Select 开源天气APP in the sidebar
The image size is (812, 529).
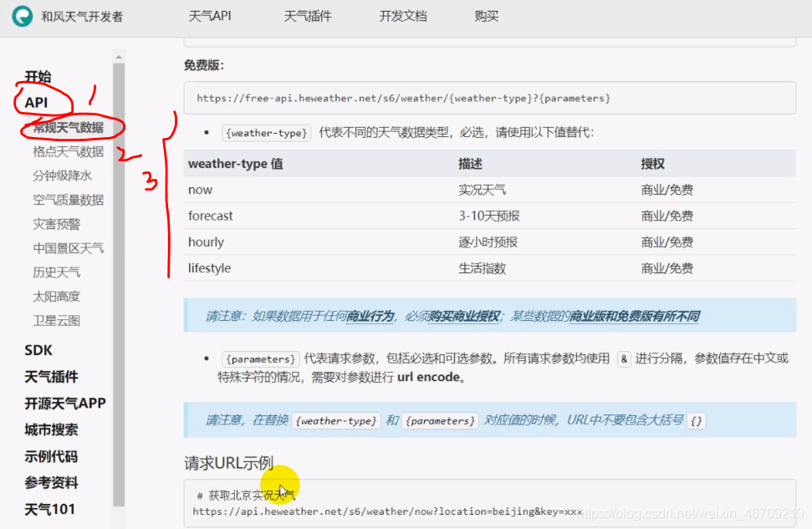point(65,403)
